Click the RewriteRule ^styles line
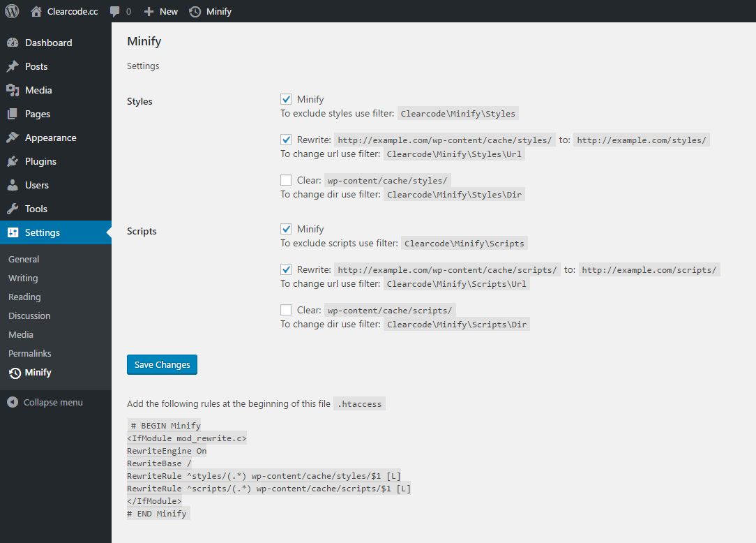Viewport: 756px width, 543px height. coord(264,476)
